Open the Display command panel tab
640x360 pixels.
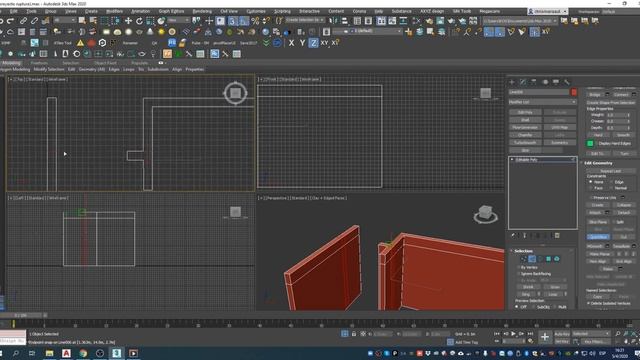click(556, 82)
